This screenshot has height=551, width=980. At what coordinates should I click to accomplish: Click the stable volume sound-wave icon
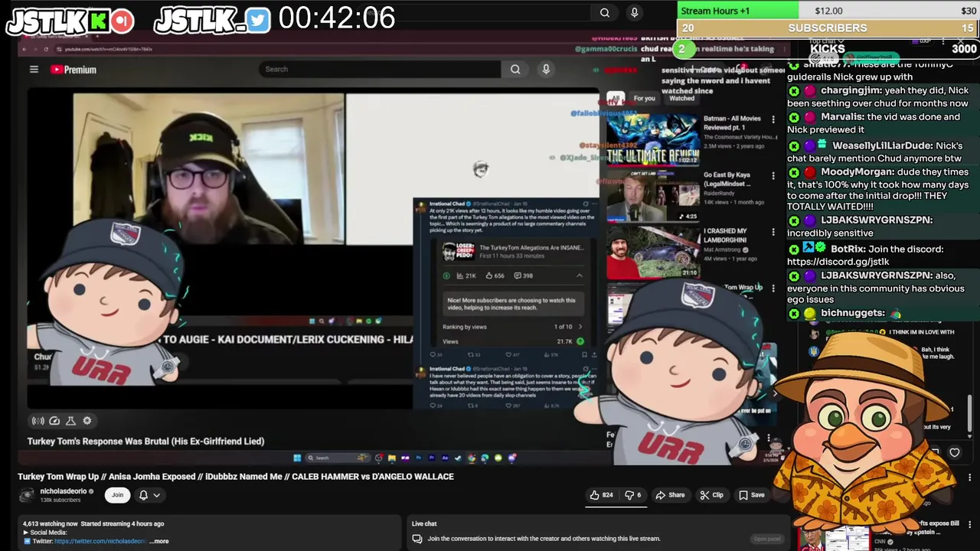click(38, 421)
